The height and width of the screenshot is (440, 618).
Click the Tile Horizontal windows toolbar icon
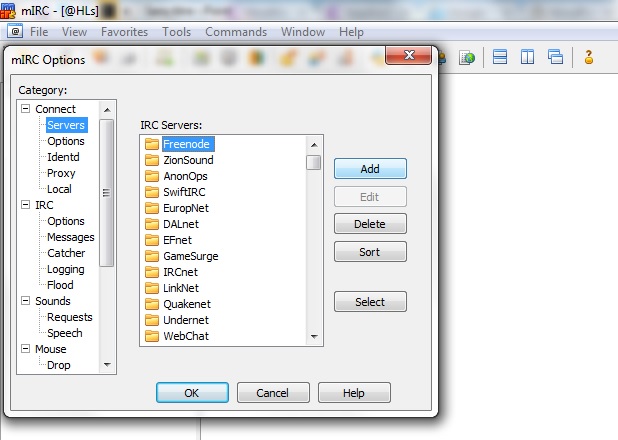point(500,57)
